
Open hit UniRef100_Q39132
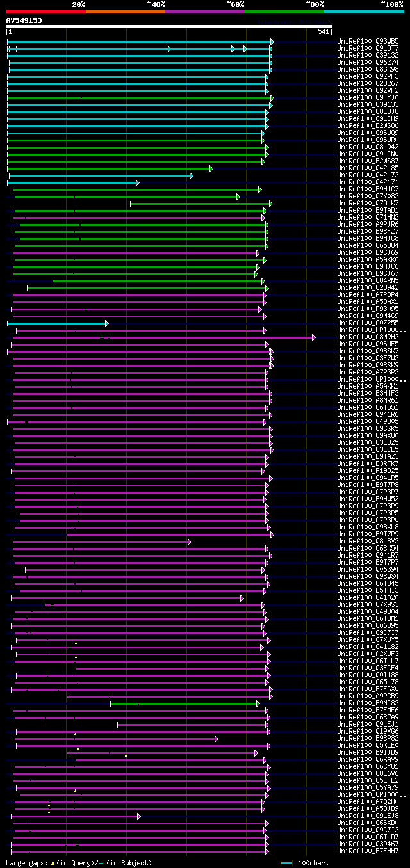tap(368, 56)
